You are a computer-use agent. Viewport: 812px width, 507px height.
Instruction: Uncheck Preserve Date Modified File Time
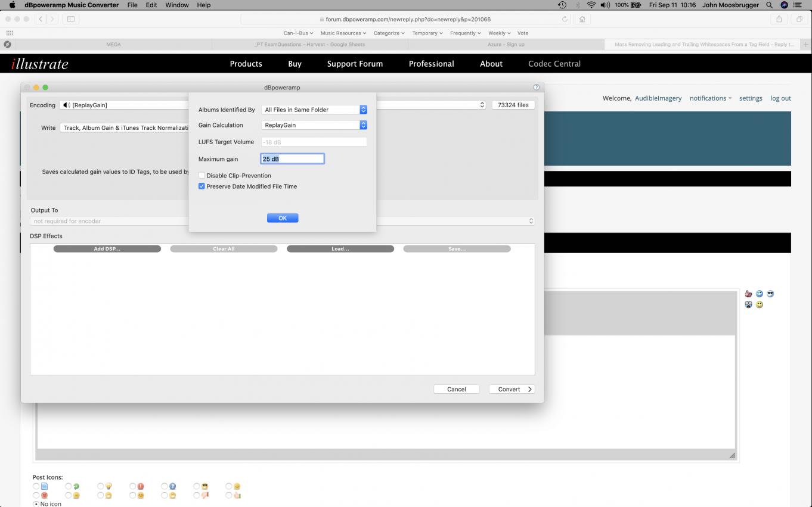(202, 186)
